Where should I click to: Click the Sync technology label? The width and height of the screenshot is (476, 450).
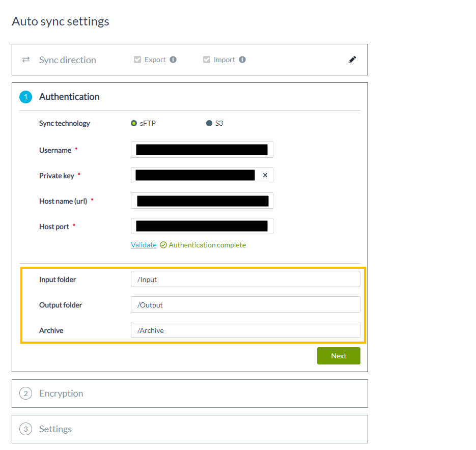pyautogui.click(x=64, y=123)
